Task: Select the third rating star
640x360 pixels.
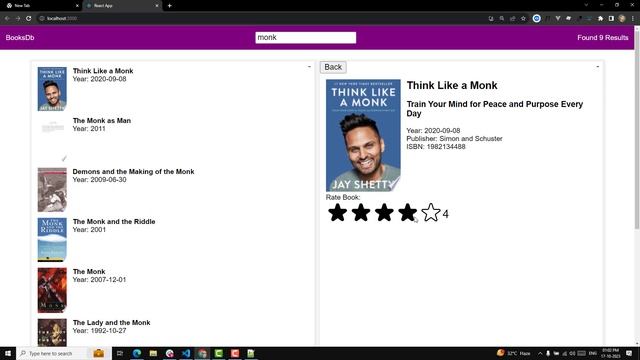Action: click(384, 213)
